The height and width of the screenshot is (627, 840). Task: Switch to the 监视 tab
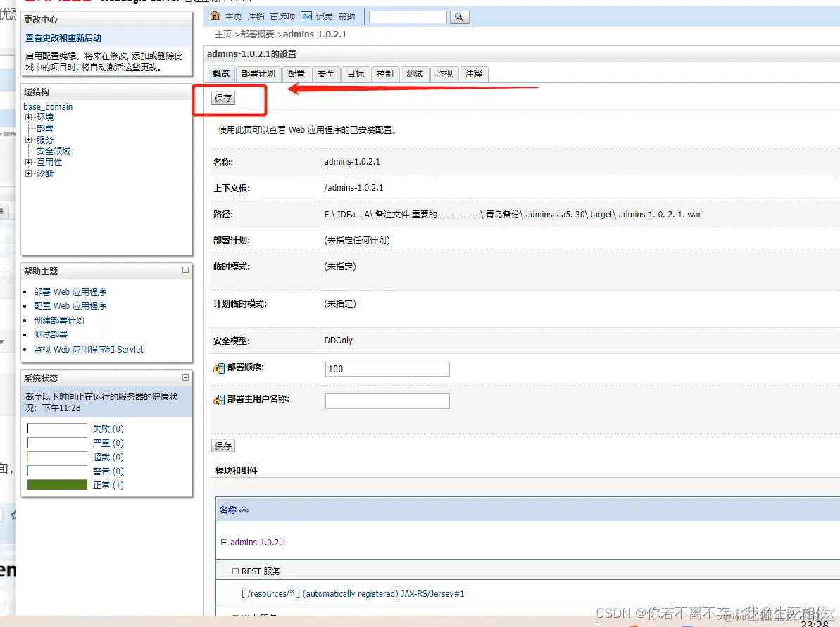(444, 73)
